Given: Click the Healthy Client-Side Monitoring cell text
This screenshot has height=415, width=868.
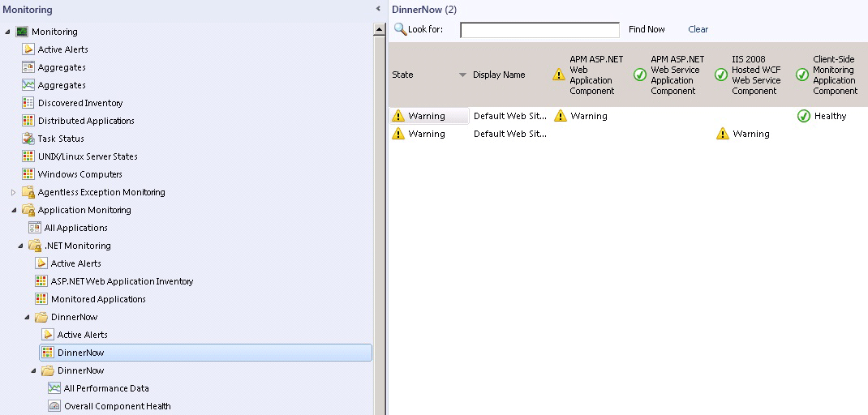Looking at the screenshot, I should (x=830, y=116).
